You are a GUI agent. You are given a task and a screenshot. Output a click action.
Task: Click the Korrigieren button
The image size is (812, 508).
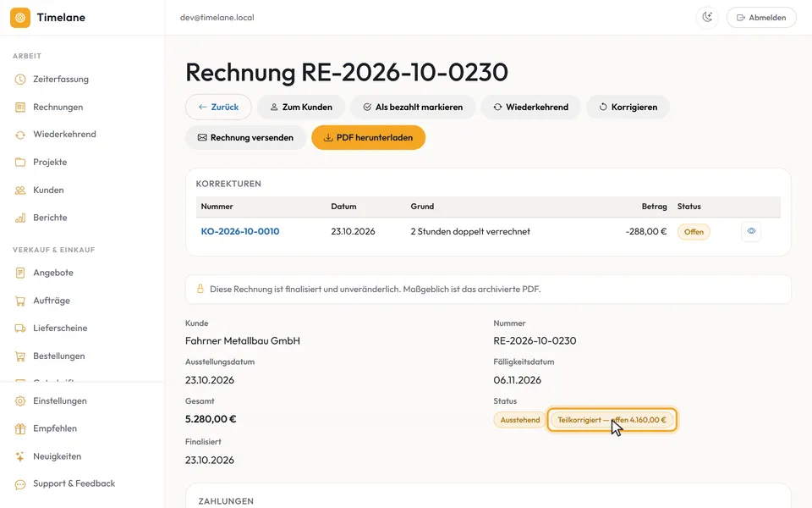628,108
